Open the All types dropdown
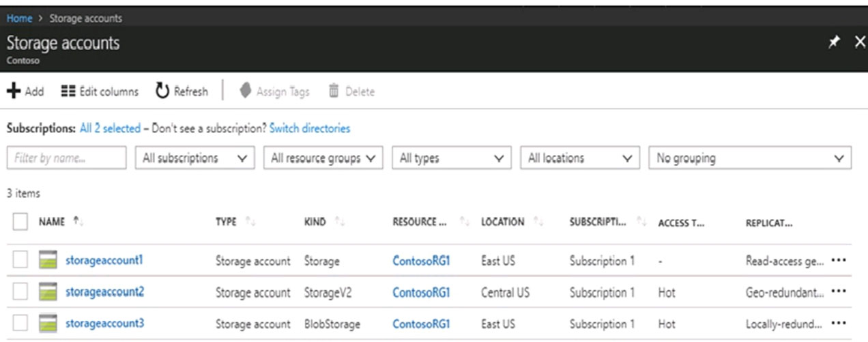The image size is (868, 342). coord(451,158)
